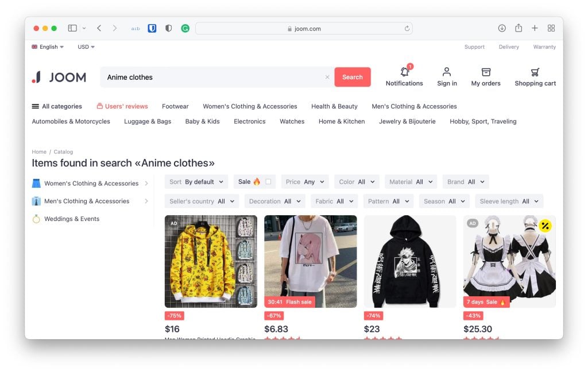Open Health & Beauty category
The width and height of the screenshot is (588, 372).
pyautogui.click(x=334, y=107)
